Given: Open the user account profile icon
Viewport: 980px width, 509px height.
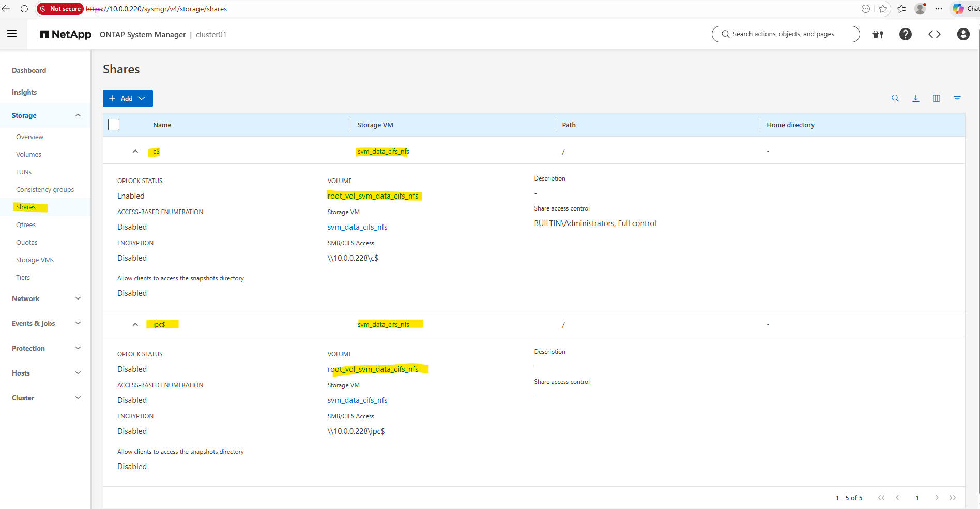Looking at the screenshot, I should [x=963, y=34].
